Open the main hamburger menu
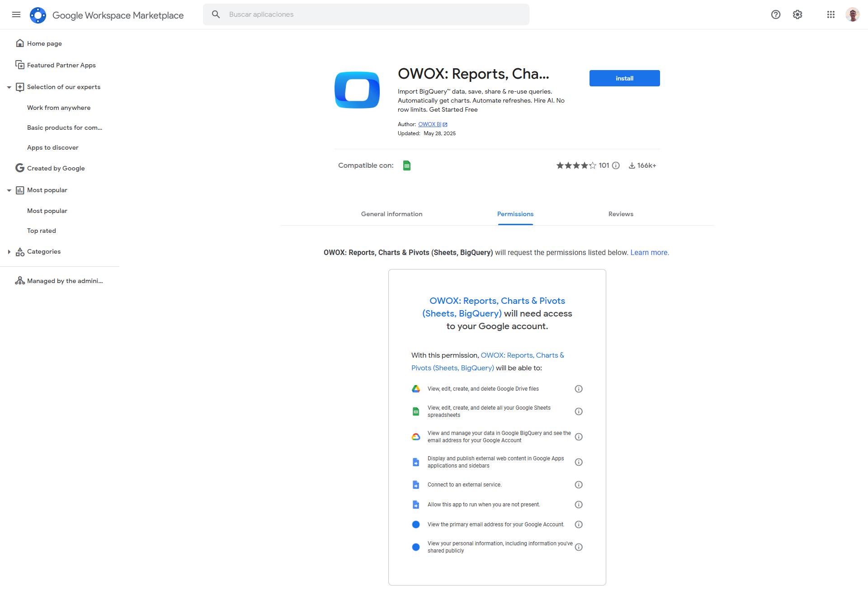Viewport: 868px width, 600px height. click(x=16, y=14)
